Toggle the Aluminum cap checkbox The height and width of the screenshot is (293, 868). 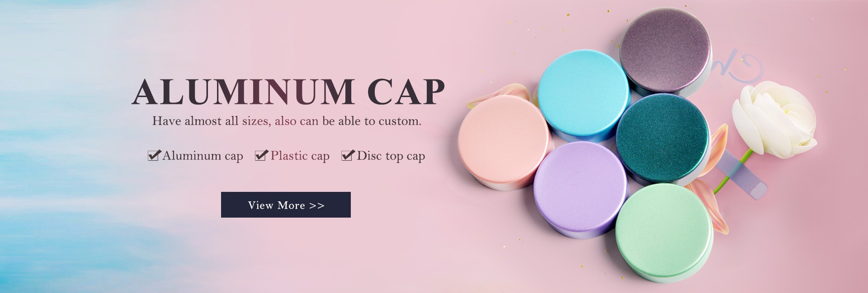(154, 155)
